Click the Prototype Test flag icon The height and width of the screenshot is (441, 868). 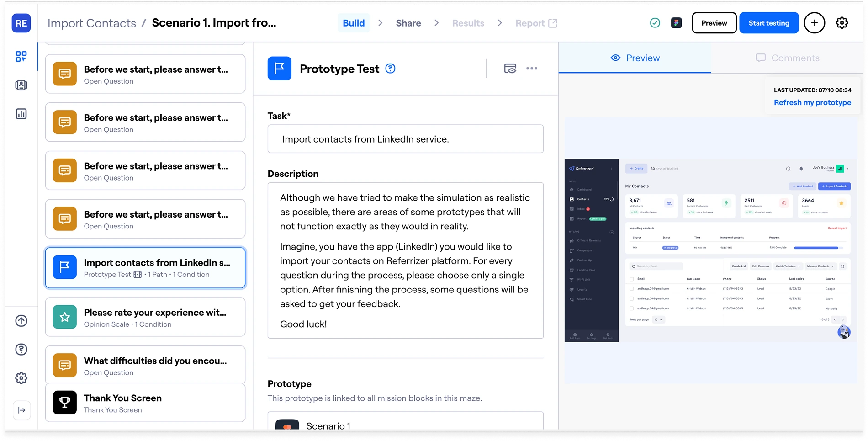coord(279,69)
